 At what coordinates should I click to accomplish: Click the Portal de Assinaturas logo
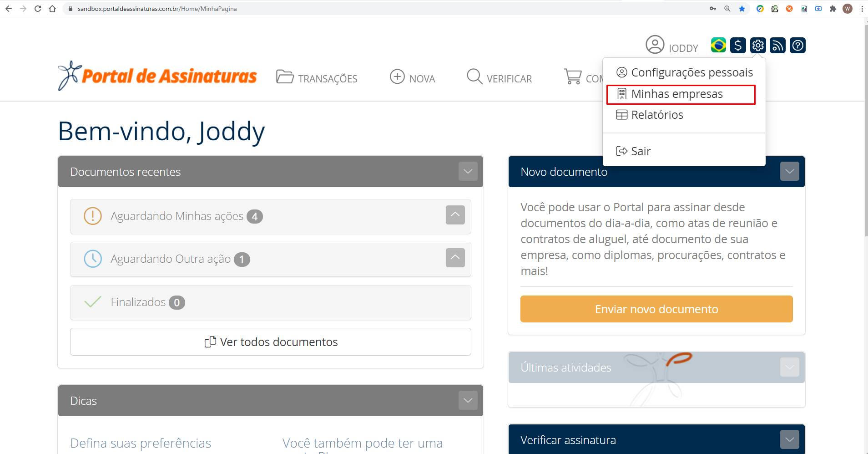(x=158, y=76)
